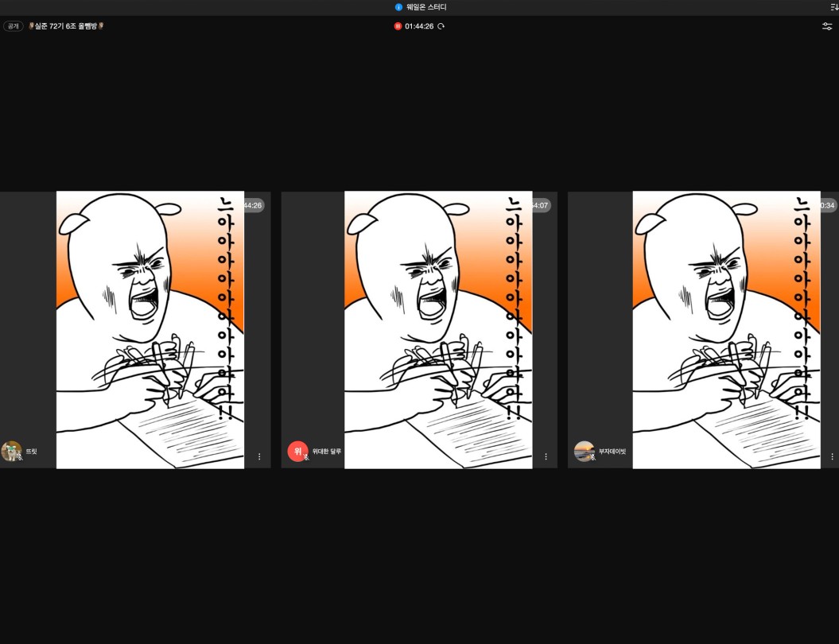Select 뜨릿's shared cartoon image tile

(150, 330)
